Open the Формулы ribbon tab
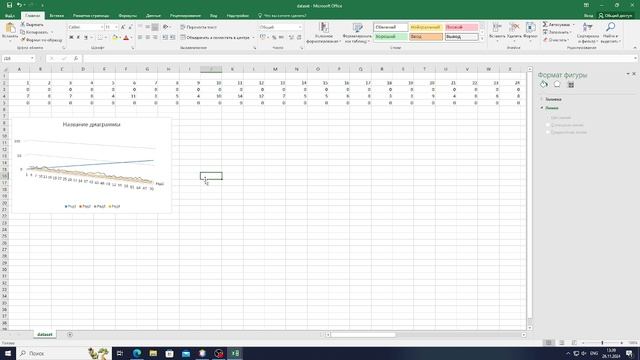This screenshot has width=640, height=360. [x=128, y=16]
